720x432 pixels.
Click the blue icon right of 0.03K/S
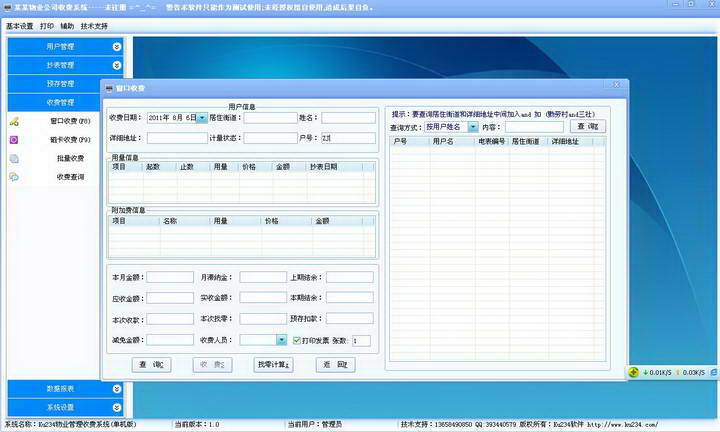click(714, 372)
